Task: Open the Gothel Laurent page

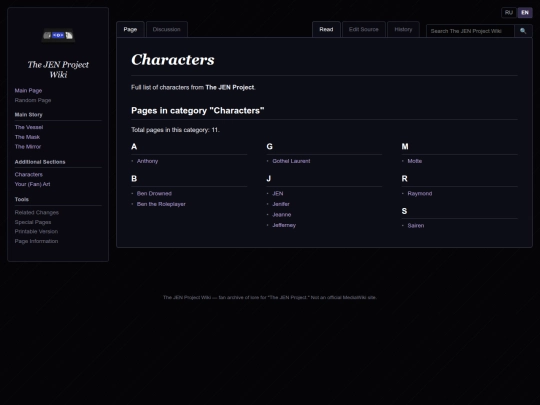Action: coord(291,161)
